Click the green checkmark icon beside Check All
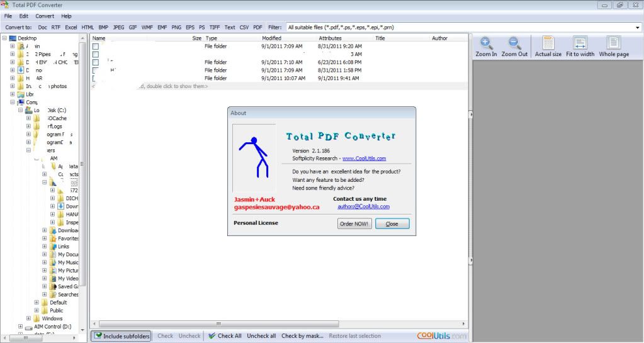 [x=212, y=336]
